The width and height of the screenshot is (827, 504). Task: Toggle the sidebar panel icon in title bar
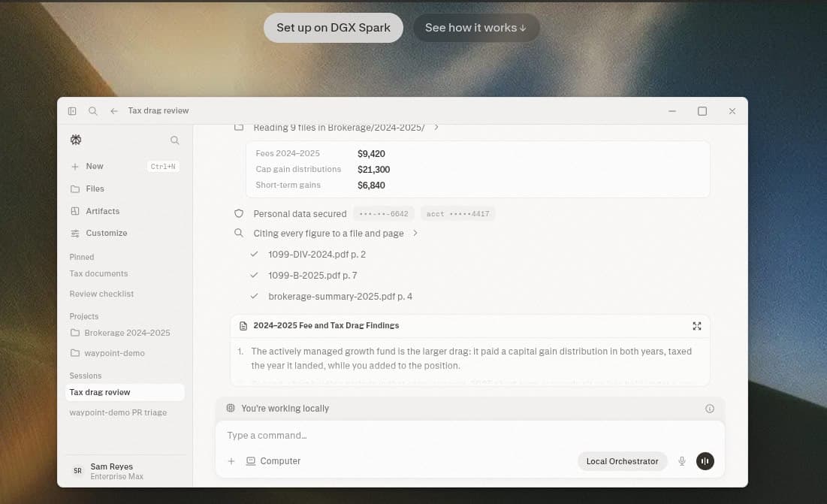click(x=72, y=111)
